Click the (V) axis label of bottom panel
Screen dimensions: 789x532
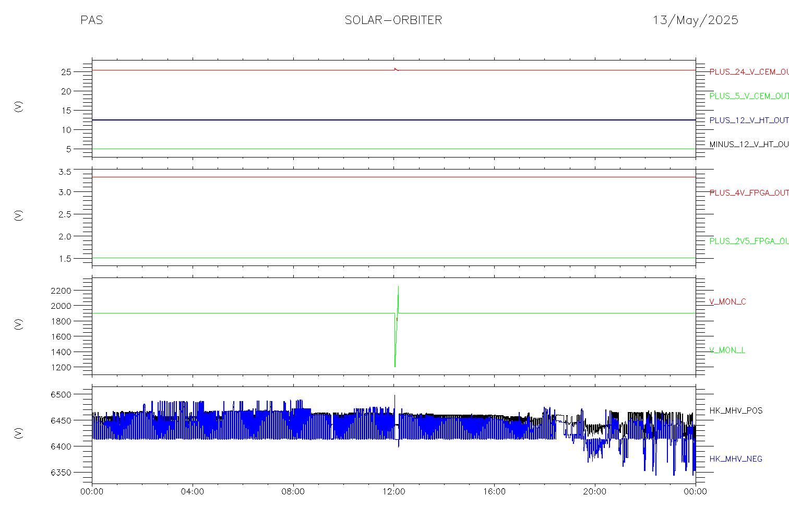pos(19,433)
